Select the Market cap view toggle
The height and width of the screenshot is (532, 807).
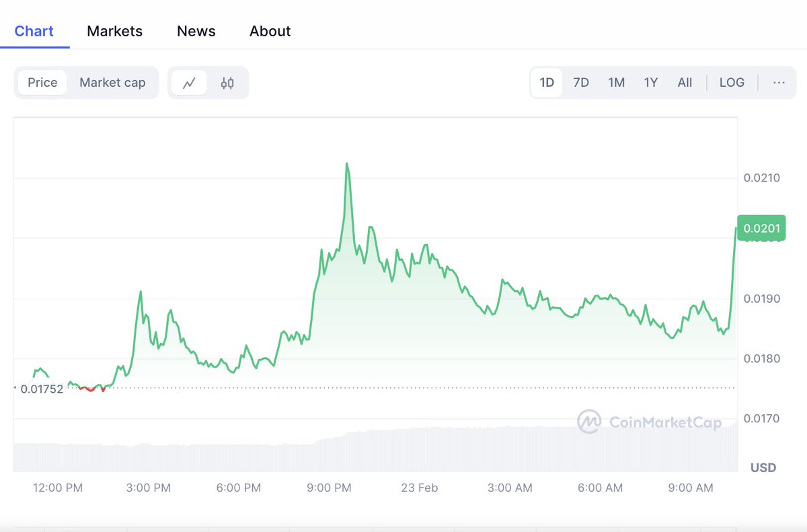(112, 83)
